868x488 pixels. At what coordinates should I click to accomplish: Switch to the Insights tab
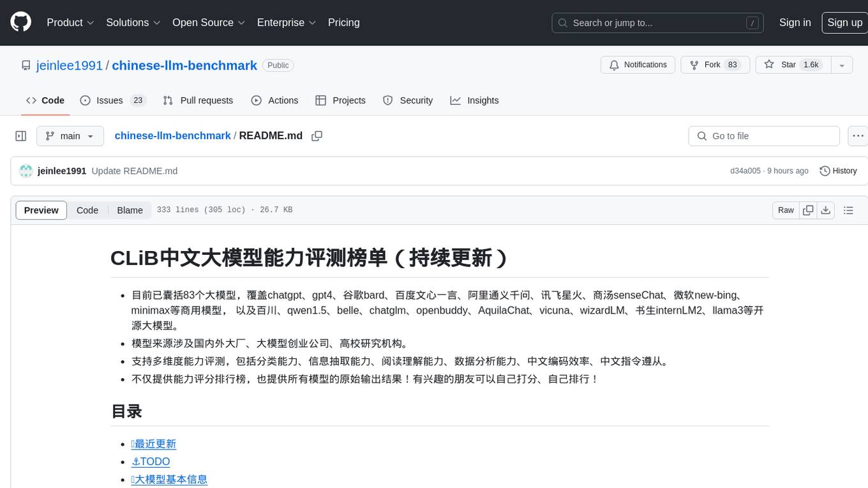[474, 100]
